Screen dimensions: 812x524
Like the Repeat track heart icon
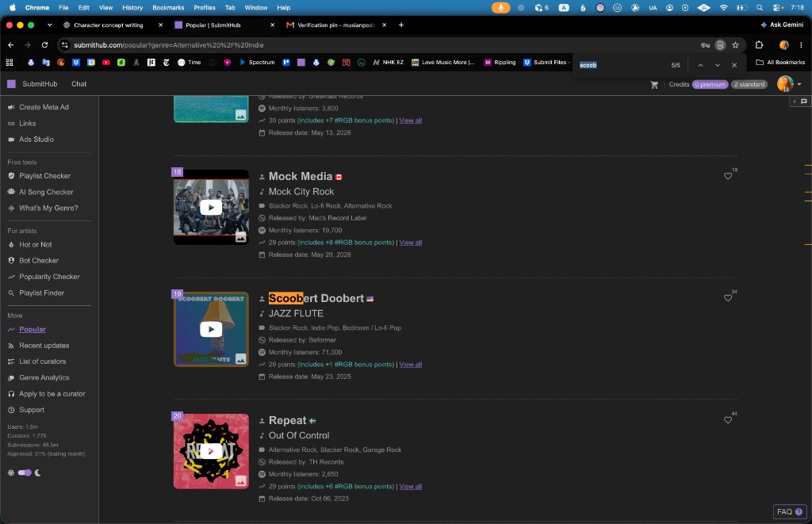[728, 420]
